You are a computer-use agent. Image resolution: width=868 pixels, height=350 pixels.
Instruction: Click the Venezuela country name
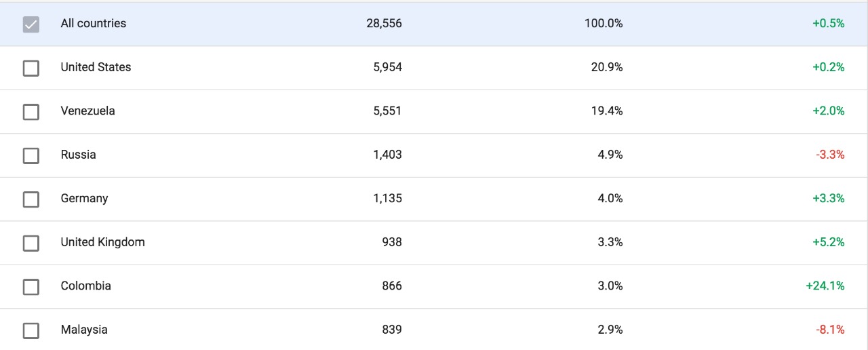pos(87,111)
